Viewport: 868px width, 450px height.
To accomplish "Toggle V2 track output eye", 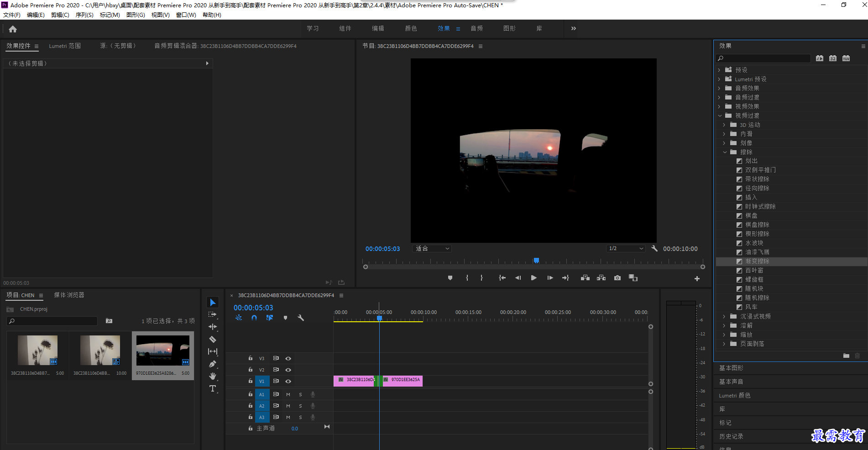I will pyautogui.click(x=288, y=370).
